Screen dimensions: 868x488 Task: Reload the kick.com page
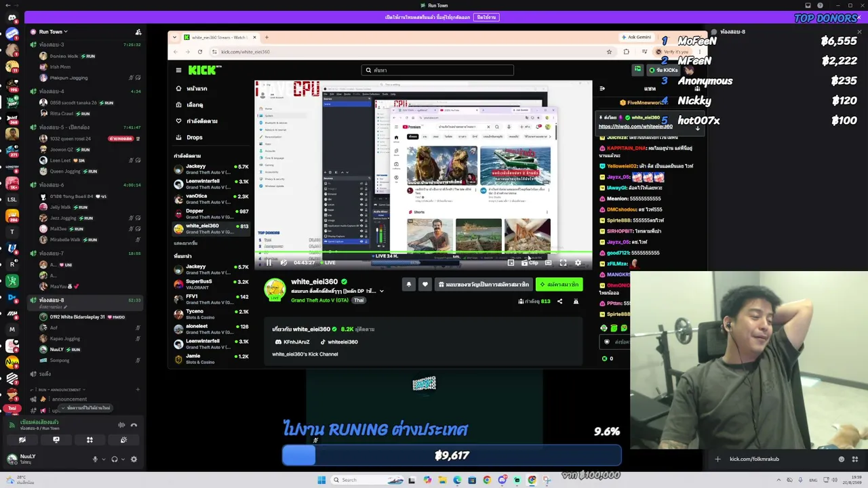200,52
